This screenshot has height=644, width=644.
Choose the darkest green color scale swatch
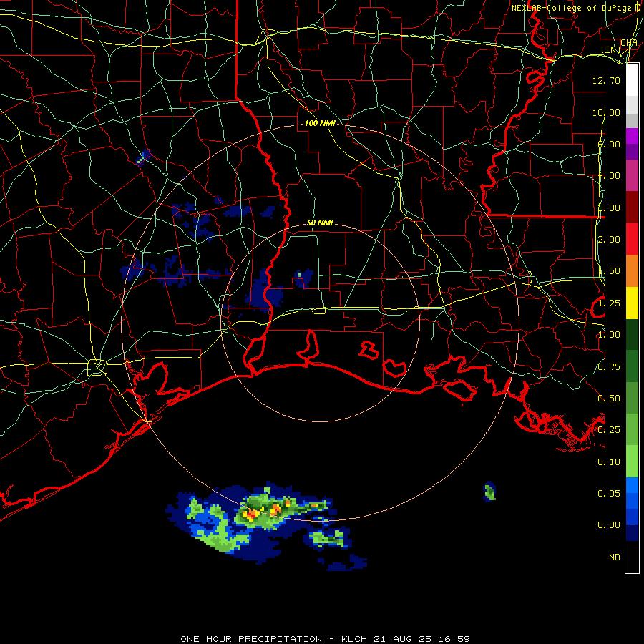point(632,335)
